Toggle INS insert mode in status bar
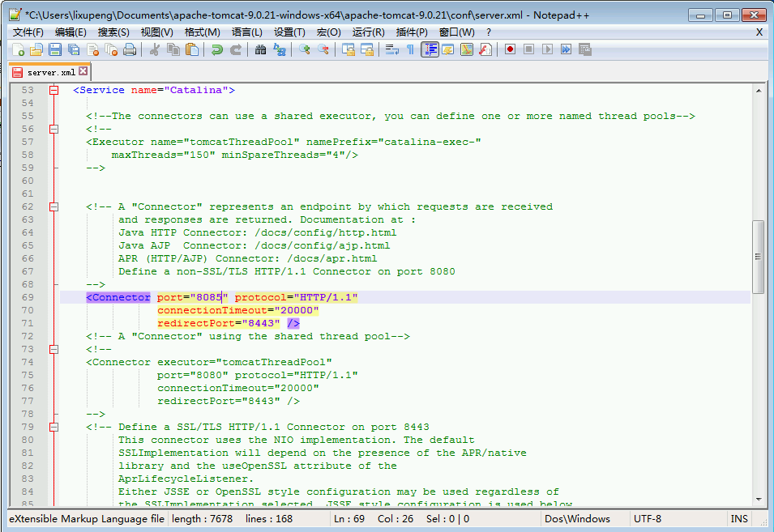The image size is (774, 532). 739,519
